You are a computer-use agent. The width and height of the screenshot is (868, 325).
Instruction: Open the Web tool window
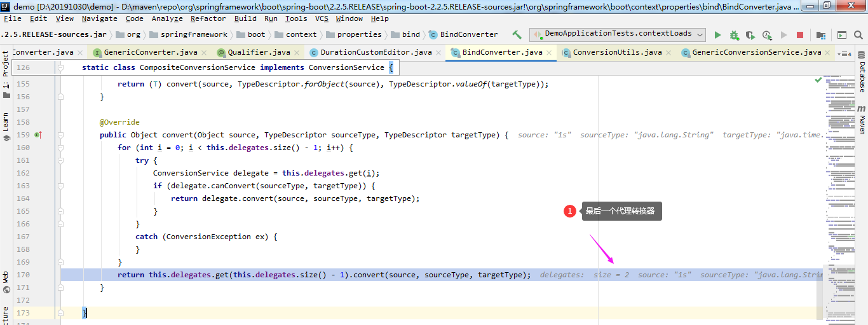point(6,282)
